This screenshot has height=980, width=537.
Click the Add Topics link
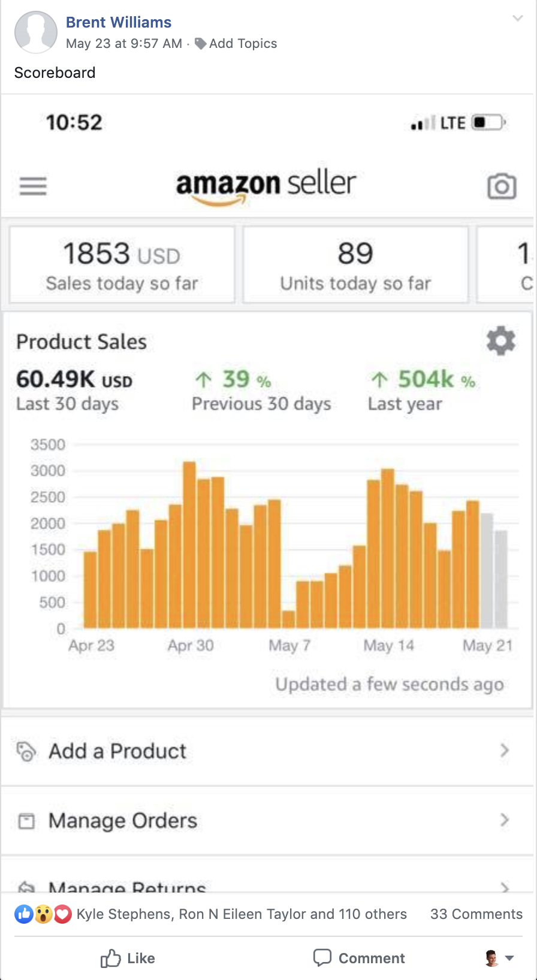click(243, 44)
